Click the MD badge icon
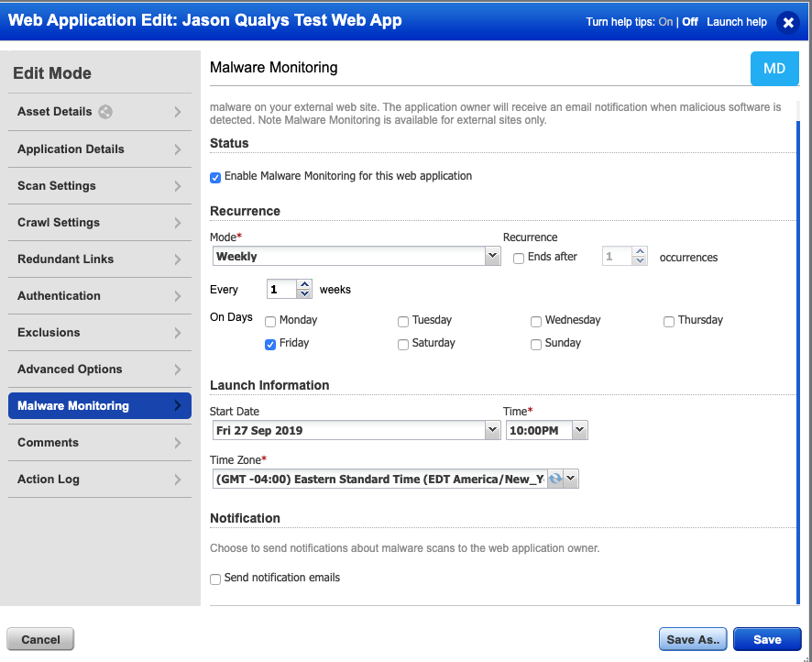 click(x=774, y=68)
